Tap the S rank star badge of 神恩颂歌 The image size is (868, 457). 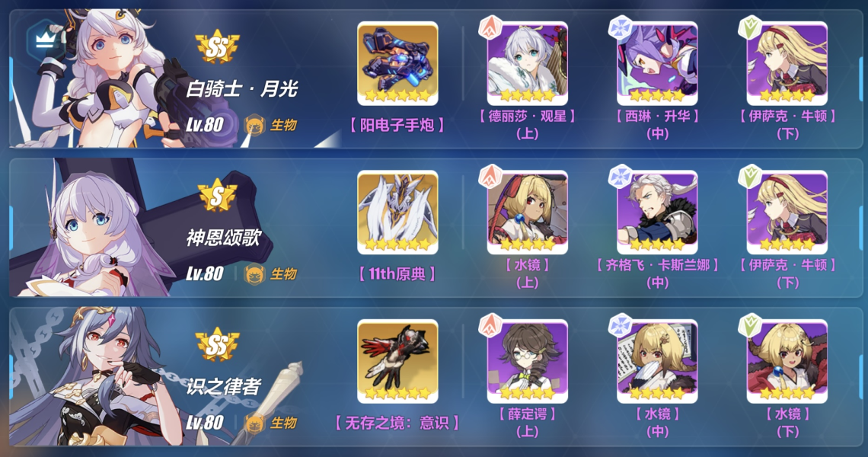[x=217, y=196]
